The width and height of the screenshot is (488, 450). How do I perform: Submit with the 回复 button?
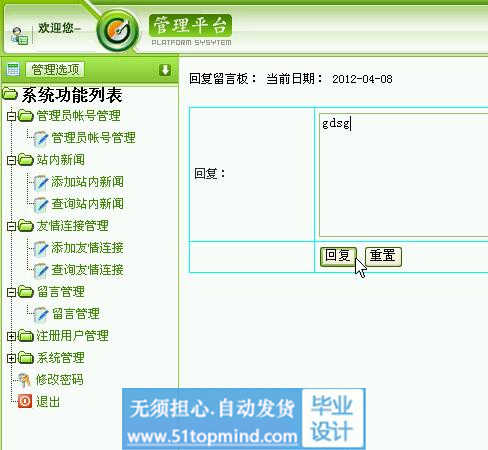[338, 256]
